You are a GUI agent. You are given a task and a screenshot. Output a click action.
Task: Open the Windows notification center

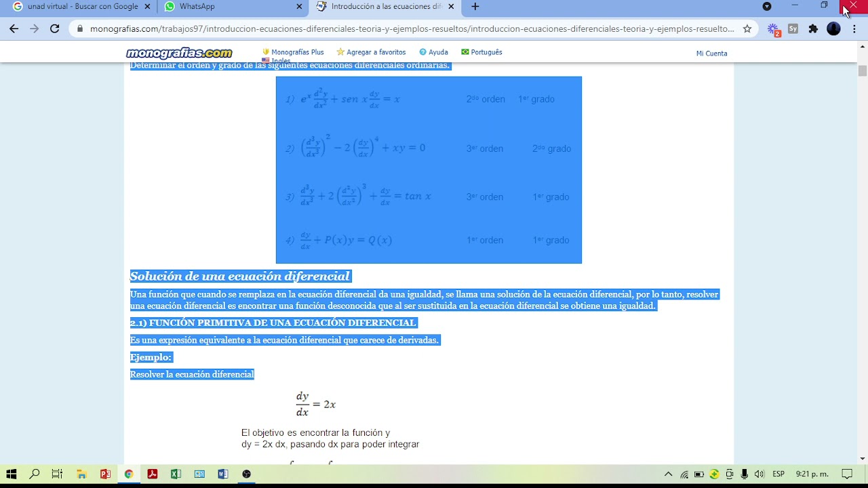coord(847,474)
